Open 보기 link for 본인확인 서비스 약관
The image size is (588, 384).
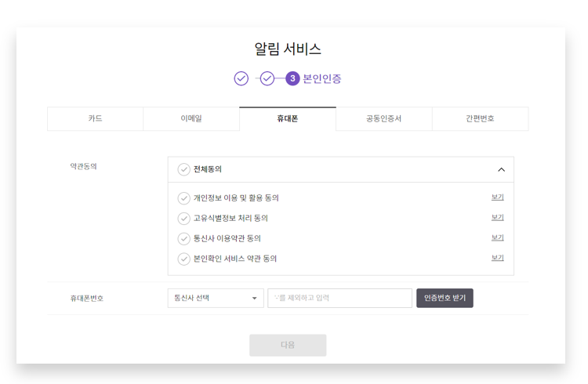click(497, 259)
